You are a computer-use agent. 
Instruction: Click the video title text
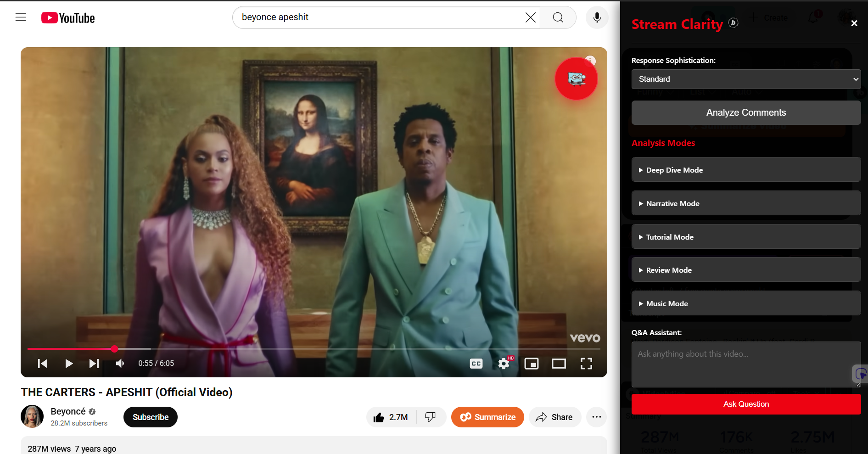pos(127,392)
